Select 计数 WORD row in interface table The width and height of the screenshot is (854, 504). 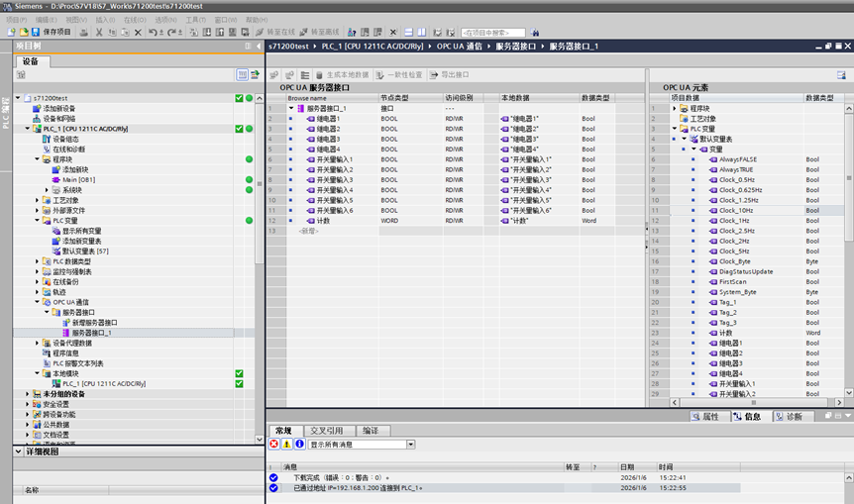point(457,221)
